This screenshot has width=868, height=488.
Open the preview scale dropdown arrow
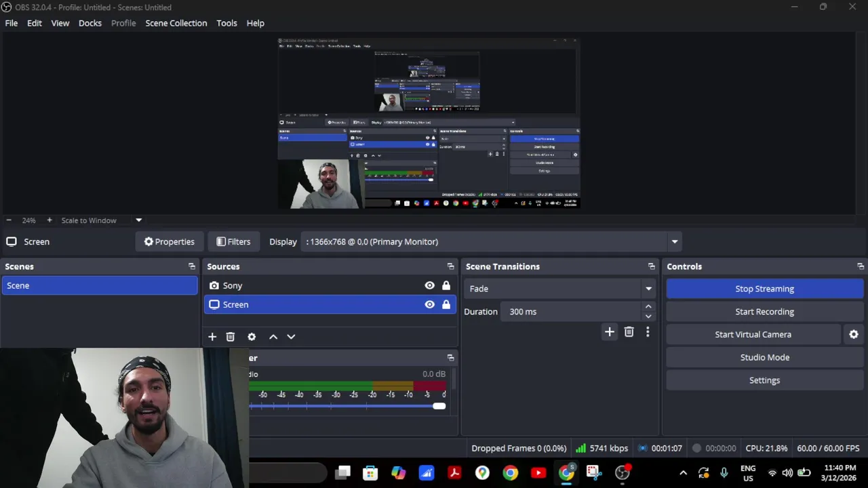click(138, 220)
